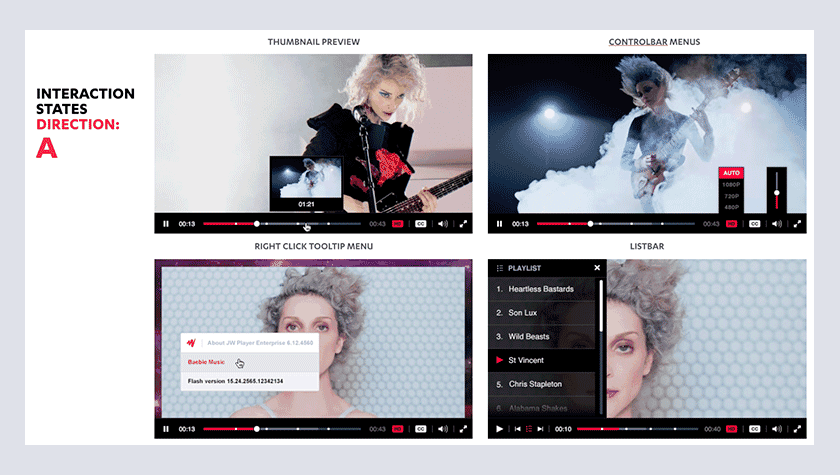
Task: Toggle the playlist icon in Listbar control bar
Action: click(x=528, y=429)
